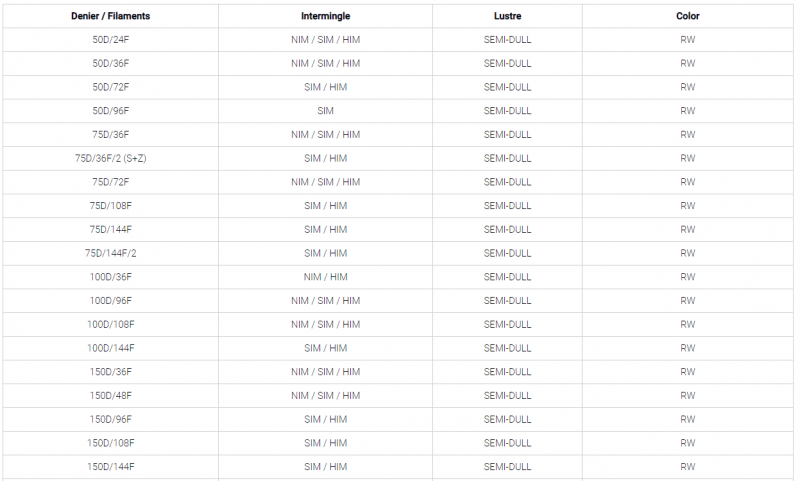Click the Color column header
The height and width of the screenshot is (481, 800).
pos(687,16)
